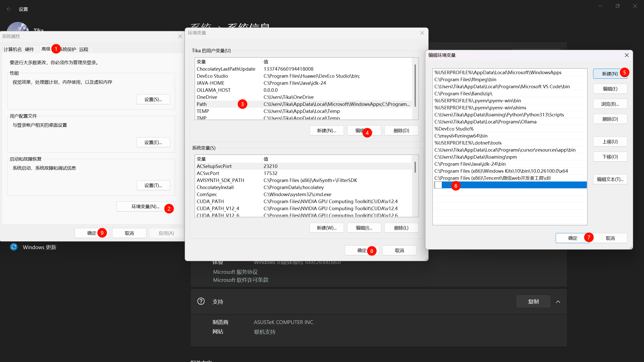Click the new empty path entry field

pyautogui.click(x=438, y=185)
